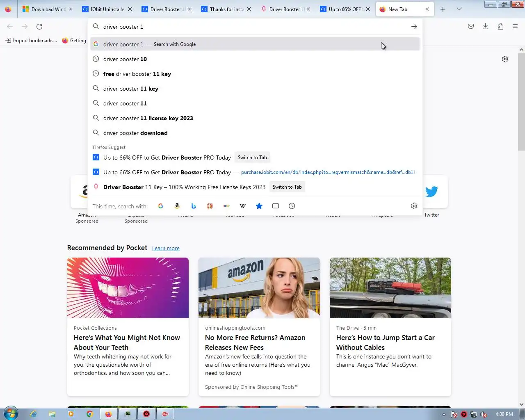Viewport: 525px width, 420px height.
Task: Click the Go arrow in the address bar
Action: pos(414,27)
